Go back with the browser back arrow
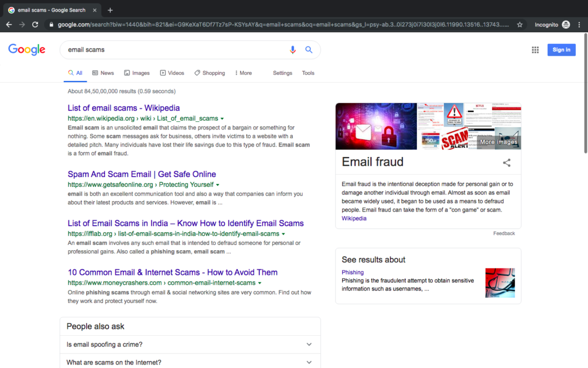The height and width of the screenshot is (368, 588). tap(9, 25)
